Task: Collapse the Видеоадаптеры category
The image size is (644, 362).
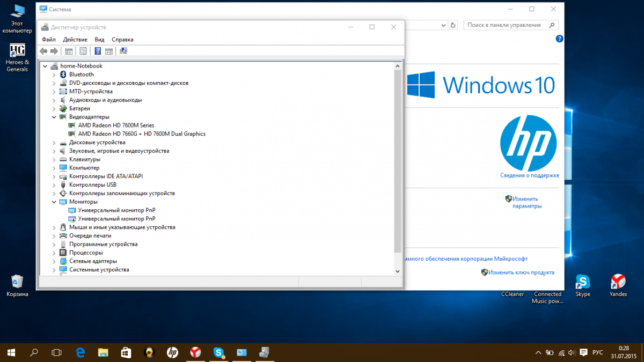Action: tap(54, 117)
